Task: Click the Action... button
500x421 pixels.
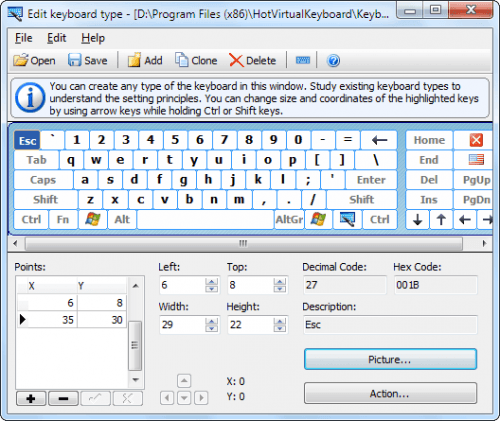Action: [x=390, y=394]
